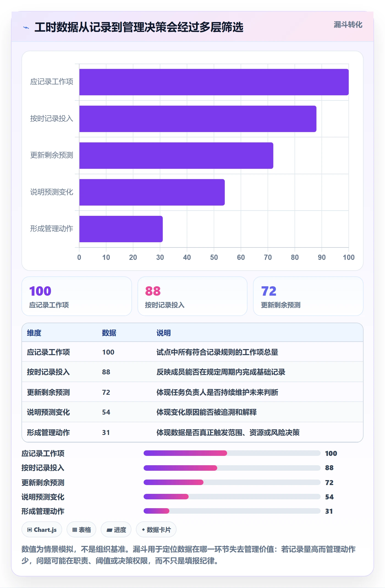Click the 说明预测变化 progress bar
The height and width of the screenshot is (588, 385).
(232, 497)
